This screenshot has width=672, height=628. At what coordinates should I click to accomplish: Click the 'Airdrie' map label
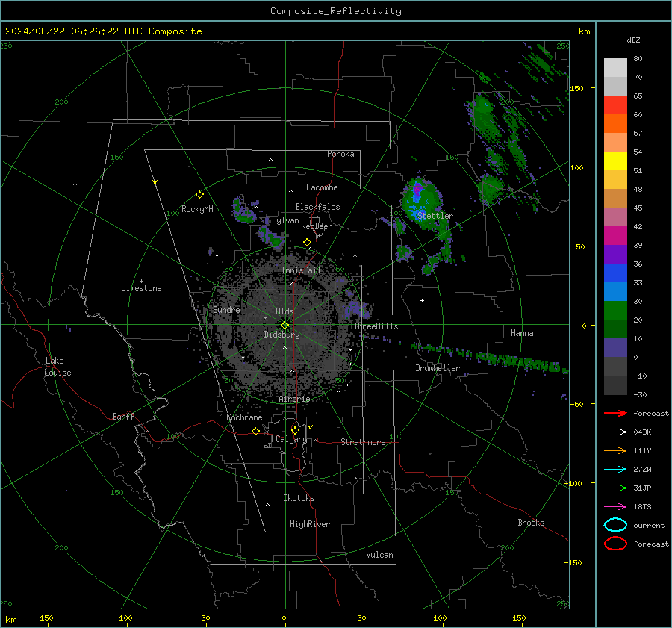[294, 399]
